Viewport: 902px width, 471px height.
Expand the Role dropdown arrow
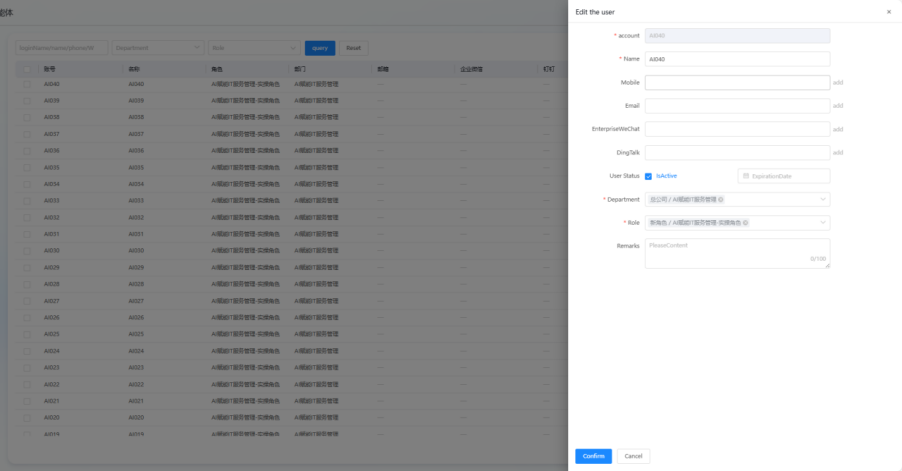tap(823, 223)
